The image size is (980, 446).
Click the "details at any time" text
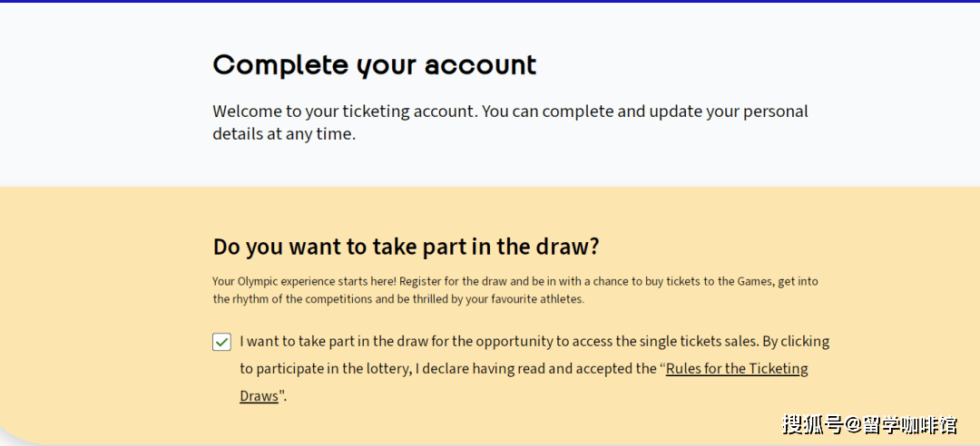click(284, 134)
